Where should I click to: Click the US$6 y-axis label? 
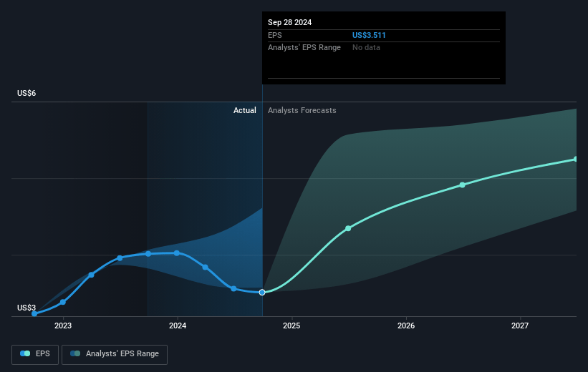(x=26, y=93)
